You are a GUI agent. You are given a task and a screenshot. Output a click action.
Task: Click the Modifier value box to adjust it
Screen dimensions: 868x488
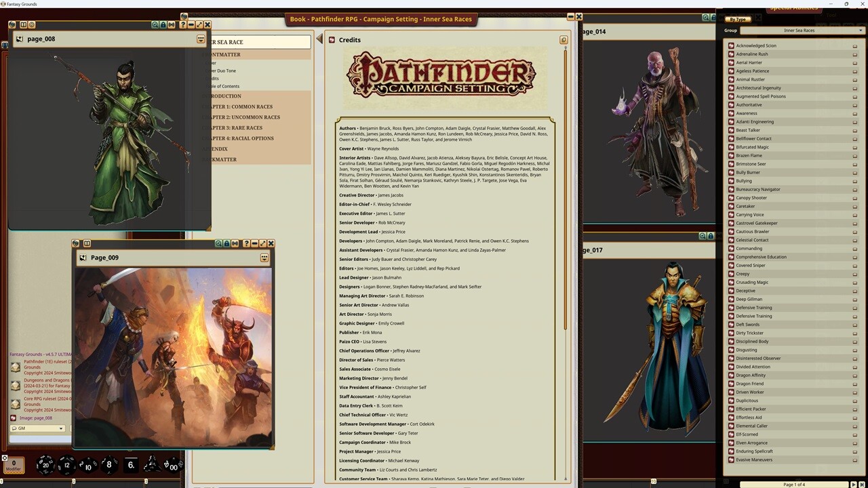point(13,464)
